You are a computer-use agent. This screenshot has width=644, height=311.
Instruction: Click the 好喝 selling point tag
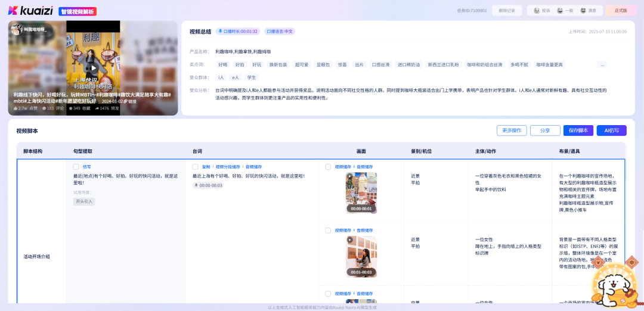[222, 65]
